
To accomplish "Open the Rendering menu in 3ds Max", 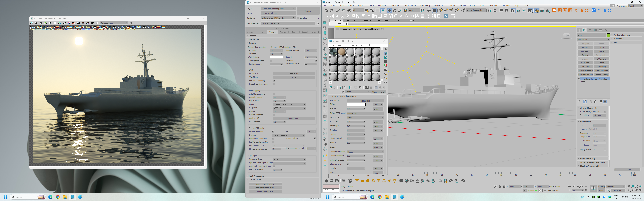I will click(425, 6).
